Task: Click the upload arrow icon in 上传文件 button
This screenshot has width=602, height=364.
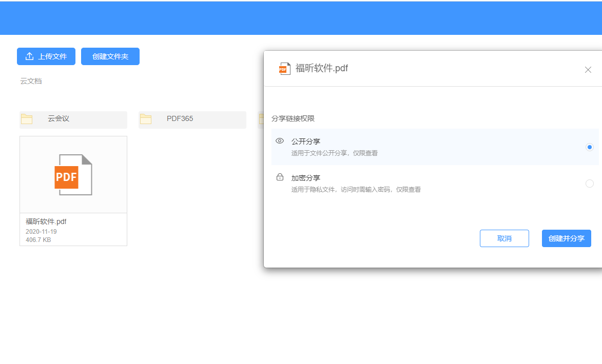Action: pos(29,56)
